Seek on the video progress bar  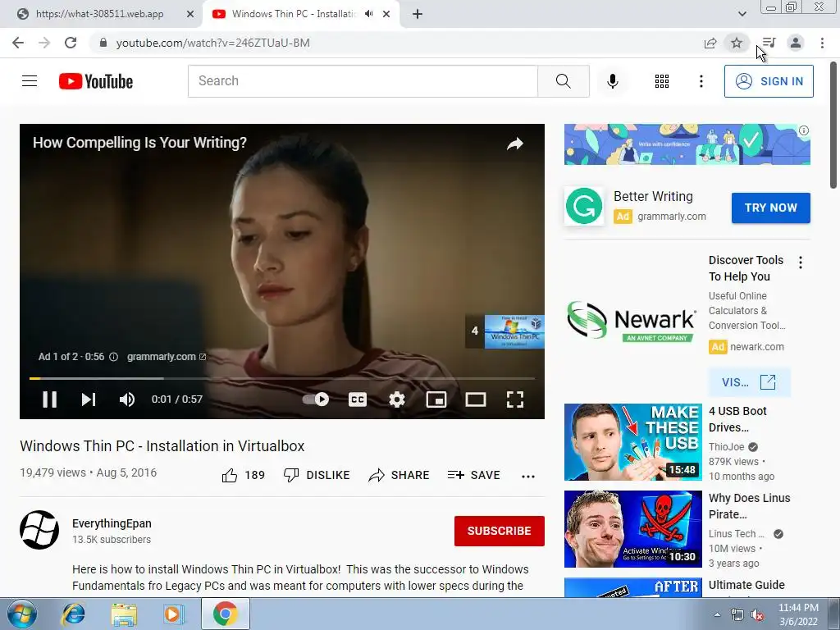(x=282, y=378)
